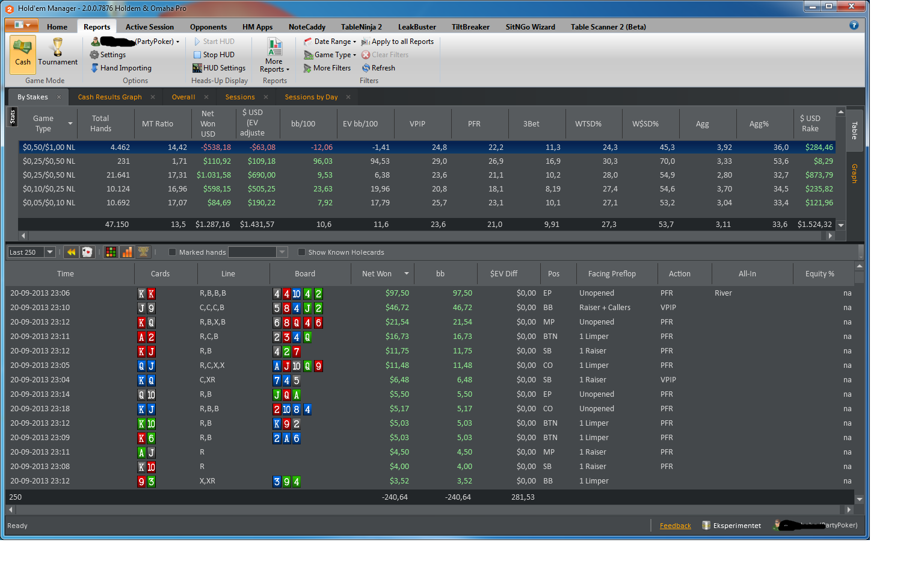924x578 pixels.
Task: Open More Filters
Action: (x=327, y=68)
